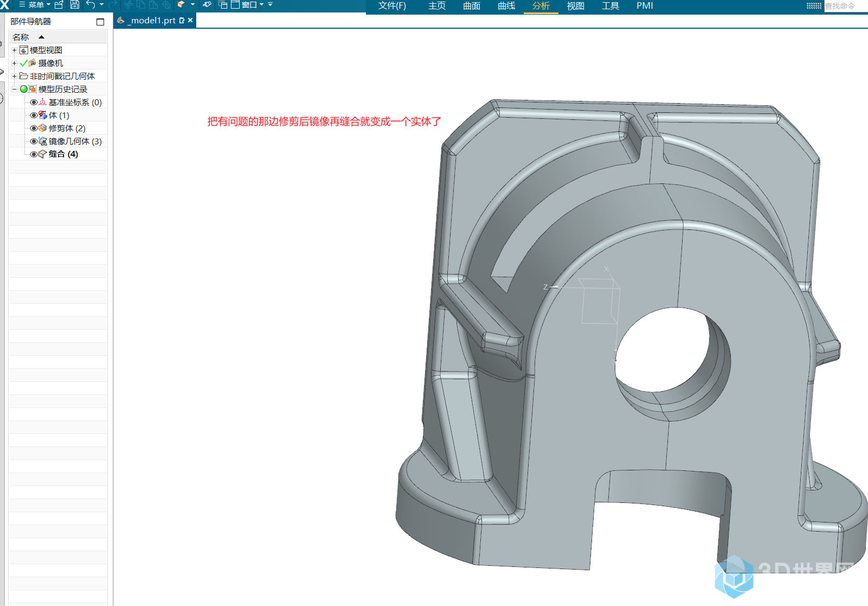This screenshot has height=606, width=868.
Task: Click the globe icon after Paste
Action: [166, 5]
